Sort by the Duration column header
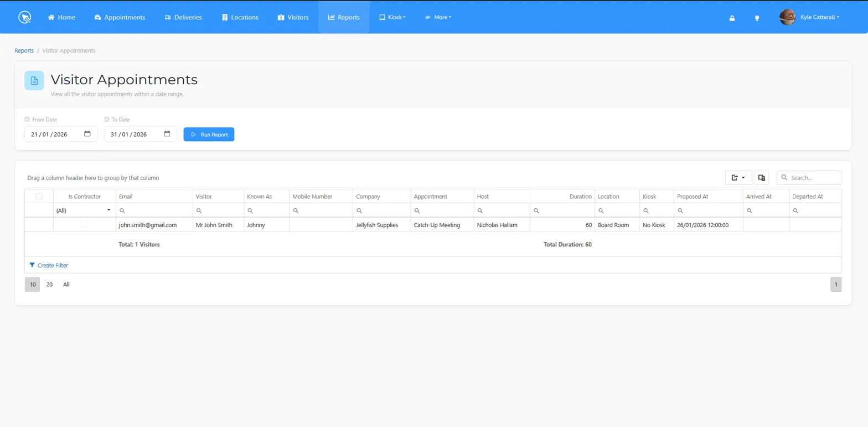The image size is (868, 427). 562,196
